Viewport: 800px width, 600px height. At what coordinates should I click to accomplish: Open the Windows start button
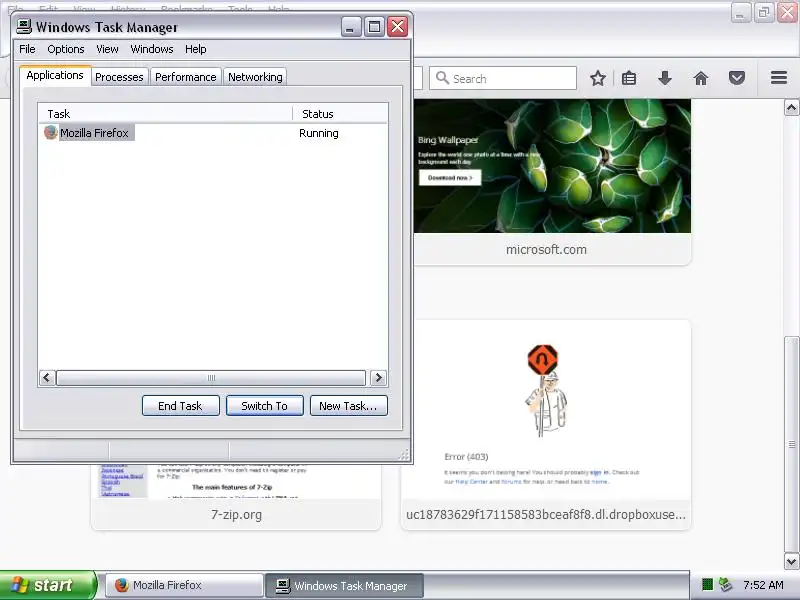(x=47, y=585)
